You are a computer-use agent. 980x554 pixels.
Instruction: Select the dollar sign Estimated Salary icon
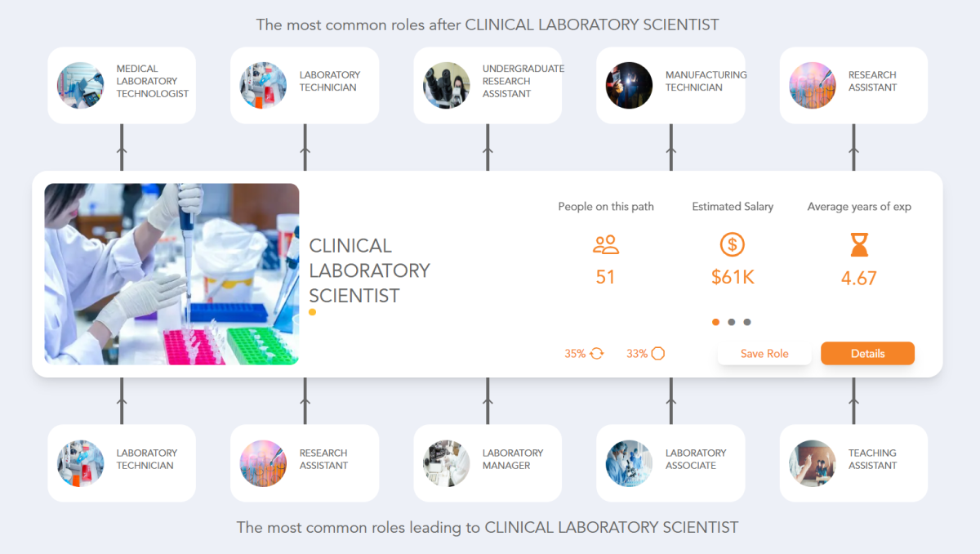(732, 244)
